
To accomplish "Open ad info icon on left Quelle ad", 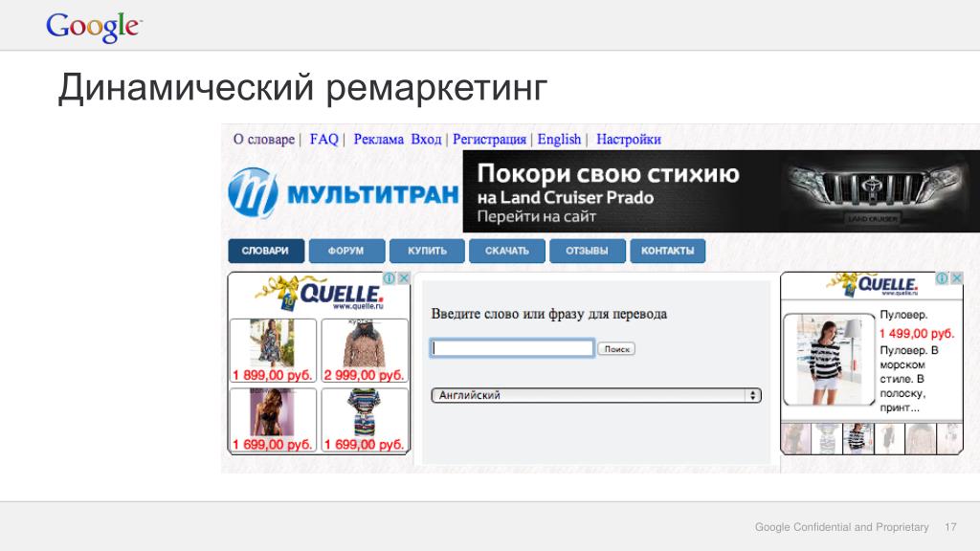I will point(390,278).
